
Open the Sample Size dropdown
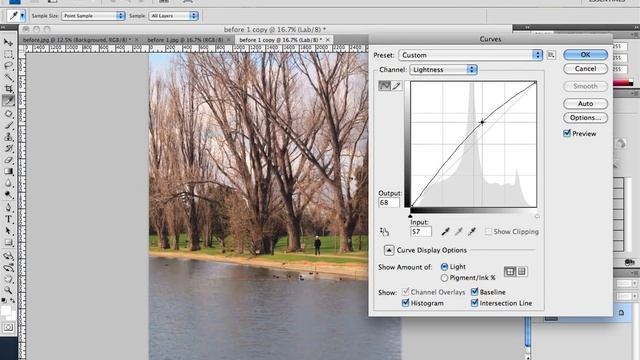click(93, 16)
